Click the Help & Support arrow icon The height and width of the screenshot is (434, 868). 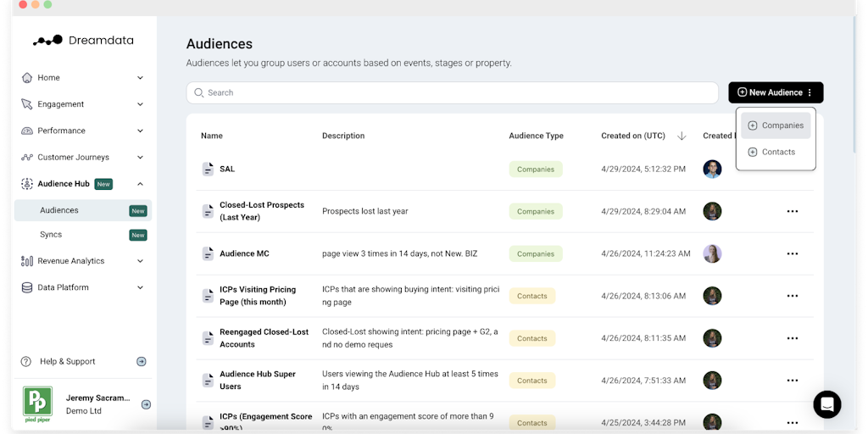[x=142, y=362]
